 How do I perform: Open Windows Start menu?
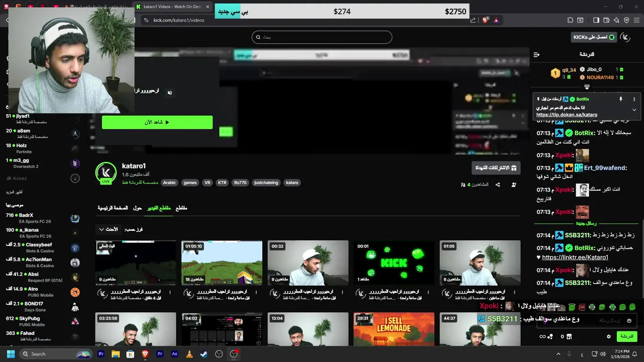pos(11,354)
